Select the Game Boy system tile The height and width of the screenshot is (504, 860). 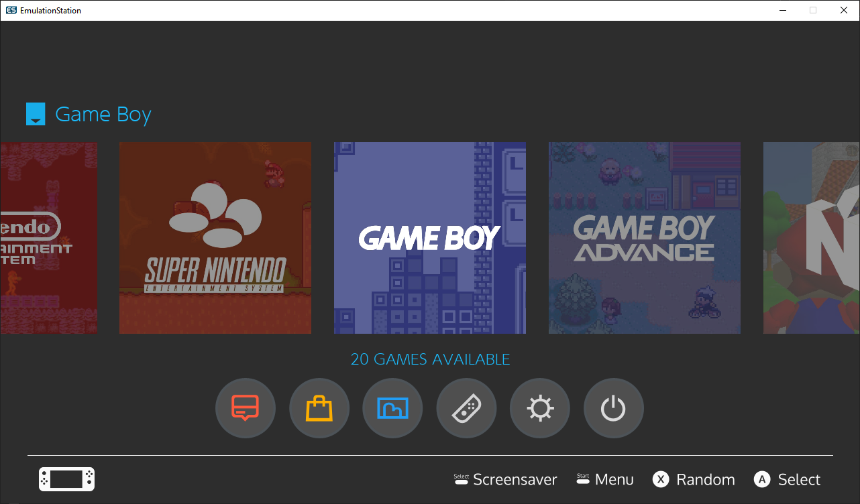[430, 238]
